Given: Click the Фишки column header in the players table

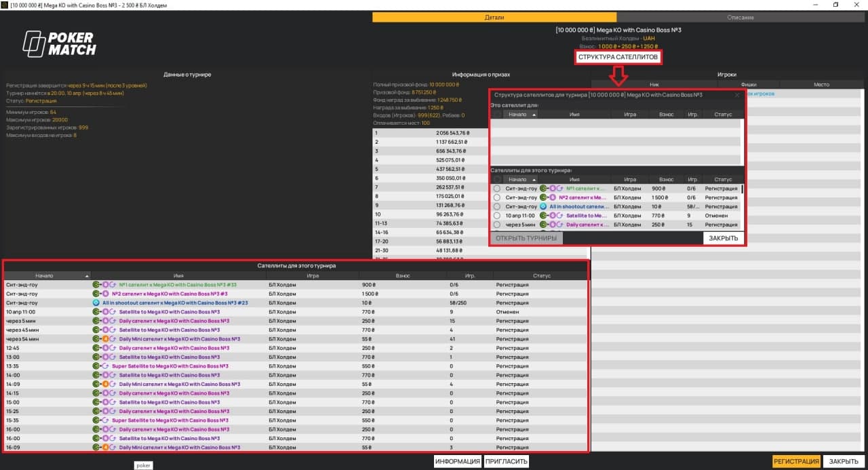Looking at the screenshot, I should (749, 85).
